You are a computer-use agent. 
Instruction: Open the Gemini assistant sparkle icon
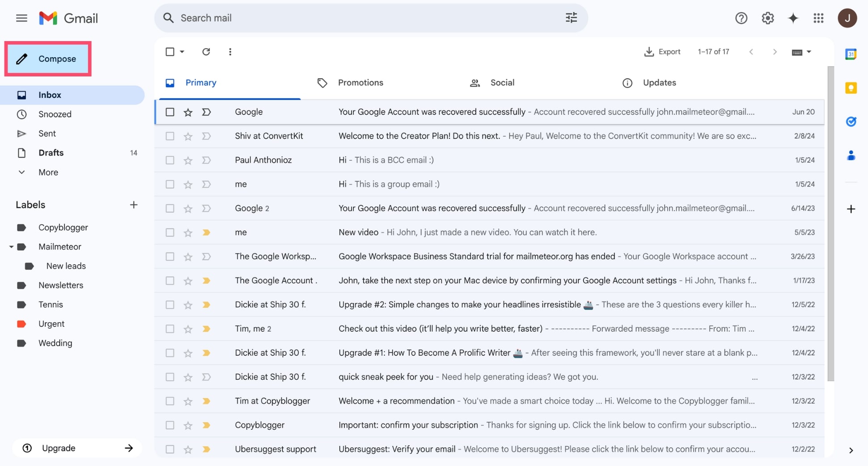[x=793, y=18]
